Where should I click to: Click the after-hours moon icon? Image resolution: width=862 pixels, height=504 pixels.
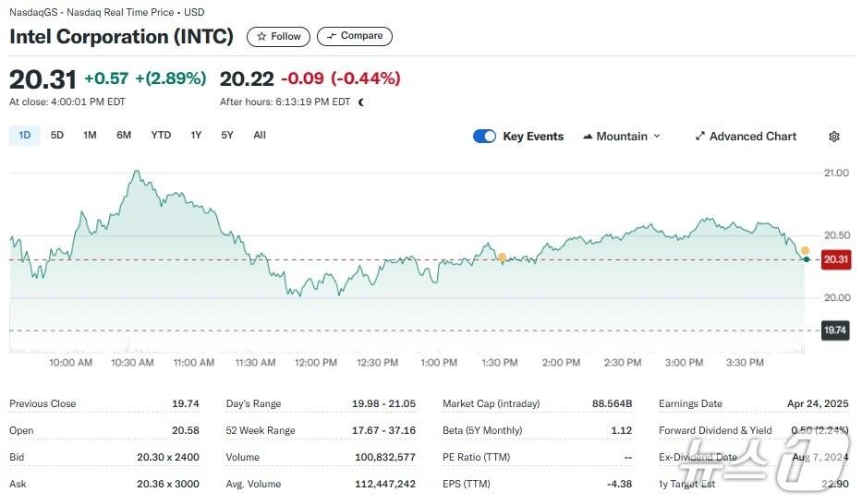tap(360, 102)
